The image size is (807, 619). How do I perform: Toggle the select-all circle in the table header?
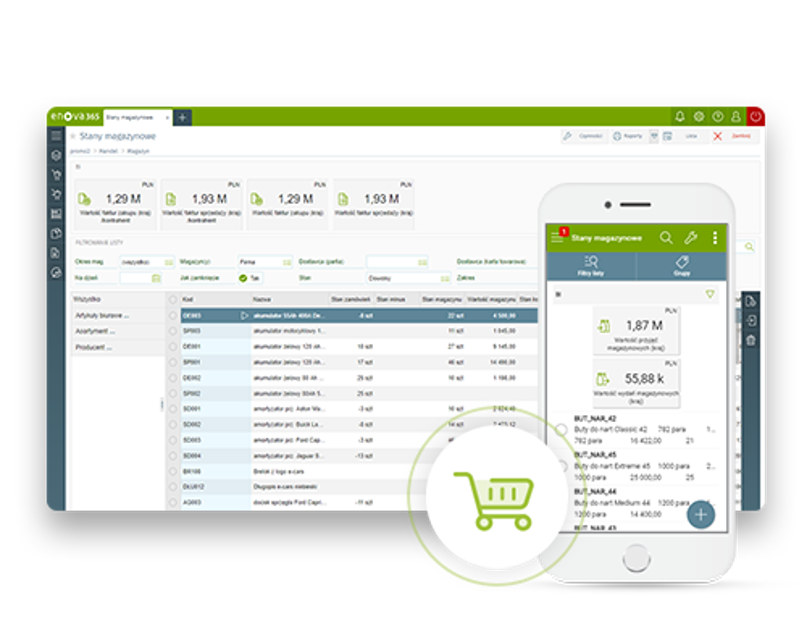pyautogui.click(x=173, y=299)
